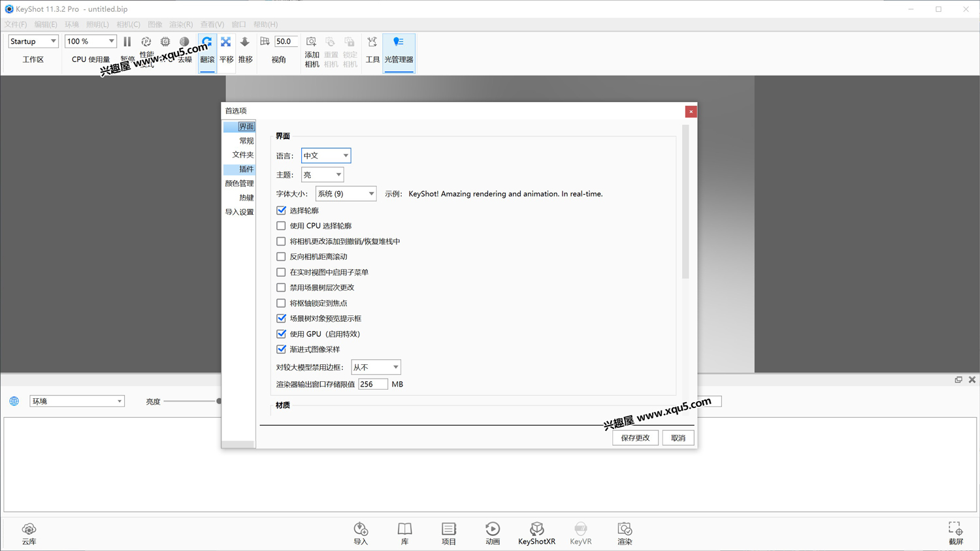The image size is (980, 551).
Task: Enable 使用 CPU 选择轮廓 checkbox
Action: [x=282, y=226]
